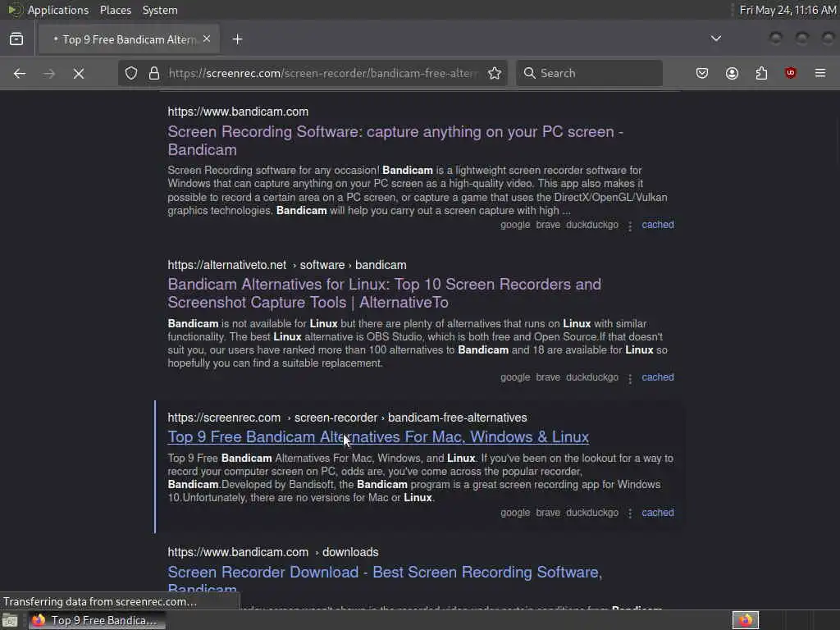This screenshot has width=840, height=630.
Task: Select the Top 9 Free Bandicam tab
Action: [x=129, y=39]
